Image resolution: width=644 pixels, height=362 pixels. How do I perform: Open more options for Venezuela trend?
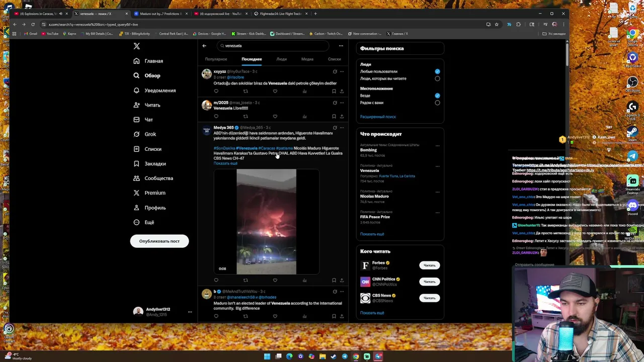pyautogui.click(x=437, y=166)
